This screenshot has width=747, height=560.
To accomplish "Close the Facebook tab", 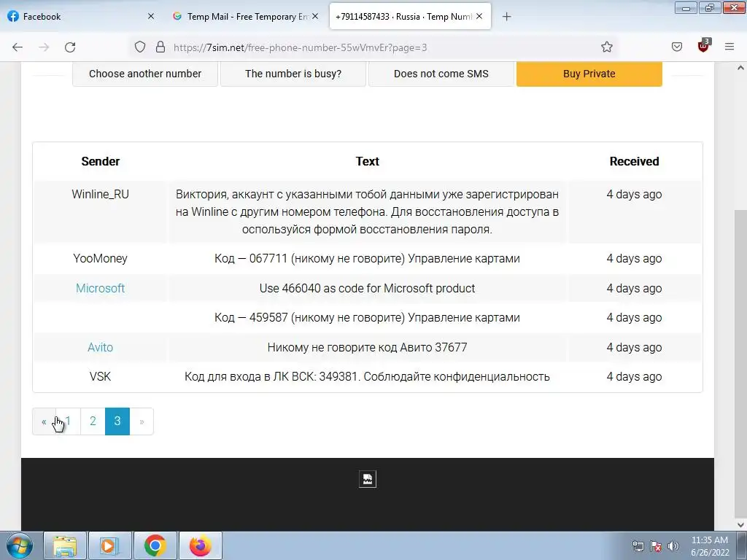I will (x=150, y=16).
